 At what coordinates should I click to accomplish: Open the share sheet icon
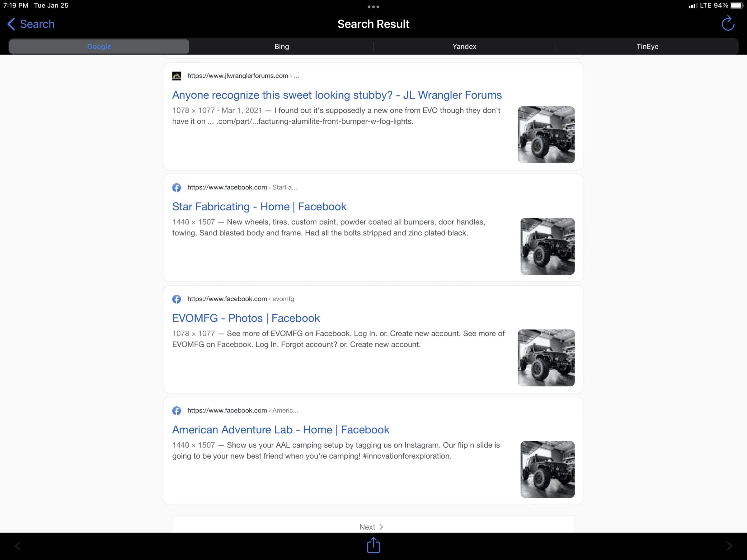pos(373,545)
